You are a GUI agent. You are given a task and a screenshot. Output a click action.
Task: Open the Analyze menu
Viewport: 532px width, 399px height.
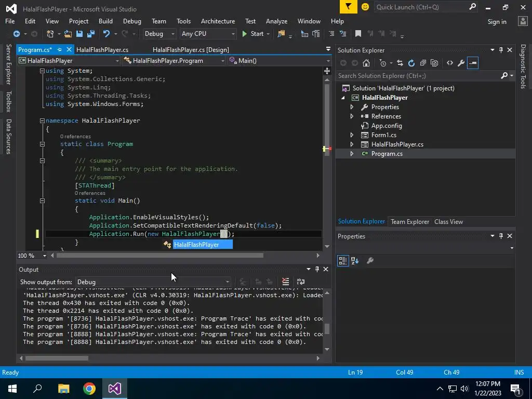[x=276, y=21]
